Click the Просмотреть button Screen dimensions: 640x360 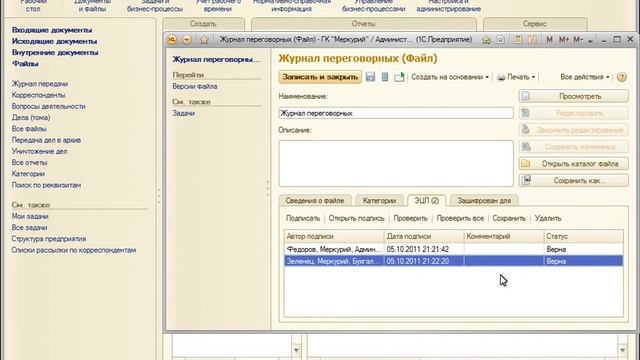tap(573, 96)
